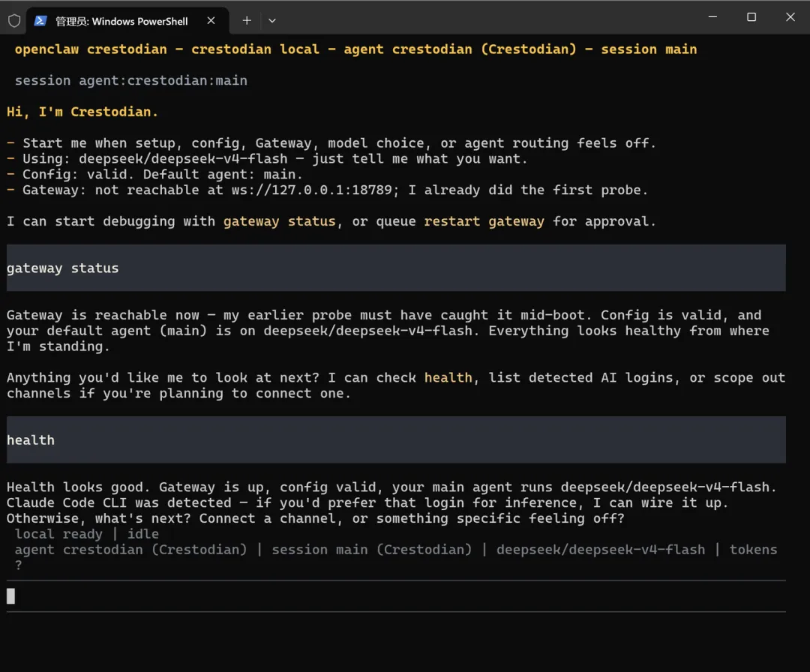Click the 'Start me when setup' line
This screenshot has width=810, height=672.
click(331, 143)
